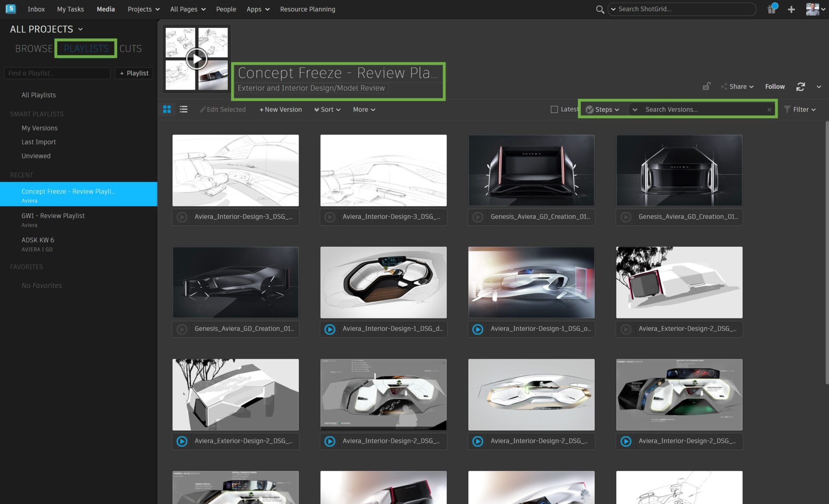Expand the Sort options

(327, 109)
